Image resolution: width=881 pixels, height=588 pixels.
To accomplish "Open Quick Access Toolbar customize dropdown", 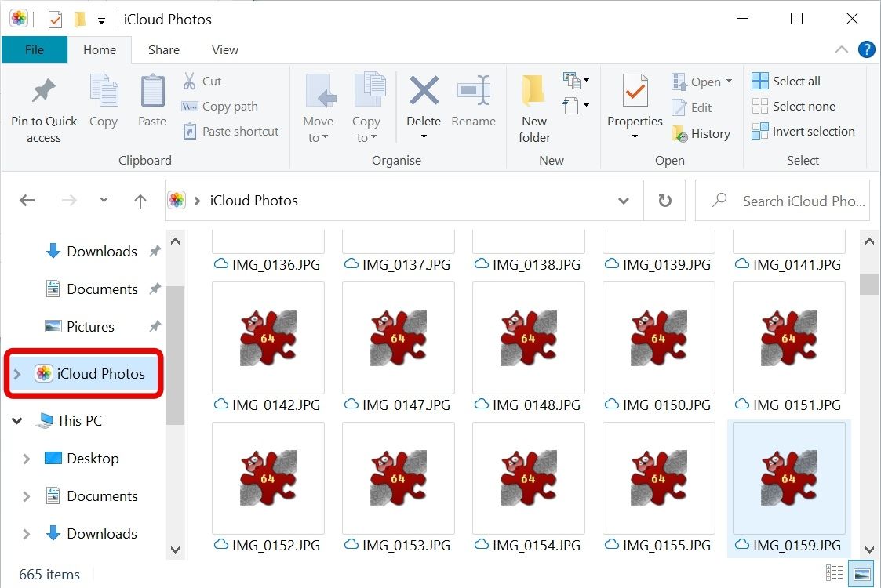I will pos(101,21).
